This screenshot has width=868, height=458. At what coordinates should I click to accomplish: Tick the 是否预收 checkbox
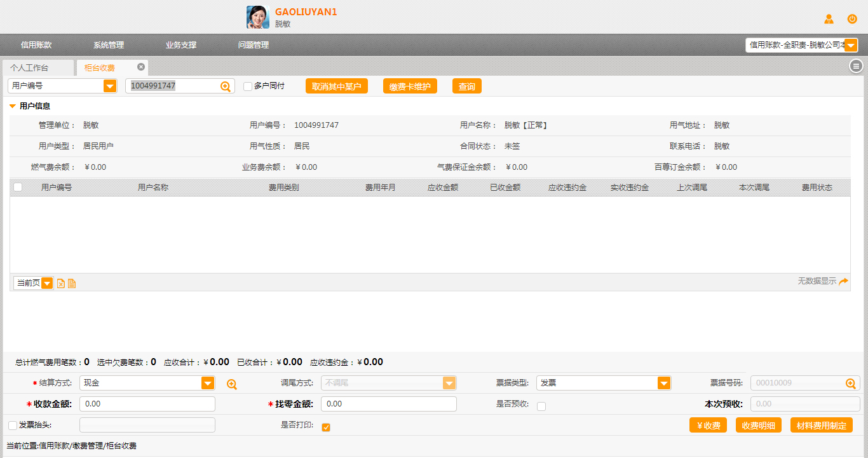(x=541, y=406)
